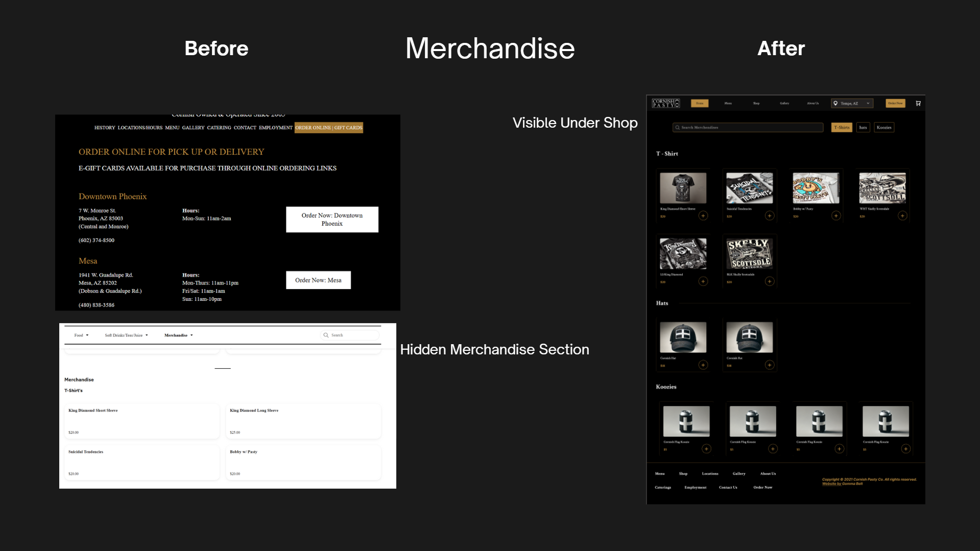
Task: Click the magnifier icon in Search Merchandises
Action: click(x=678, y=128)
